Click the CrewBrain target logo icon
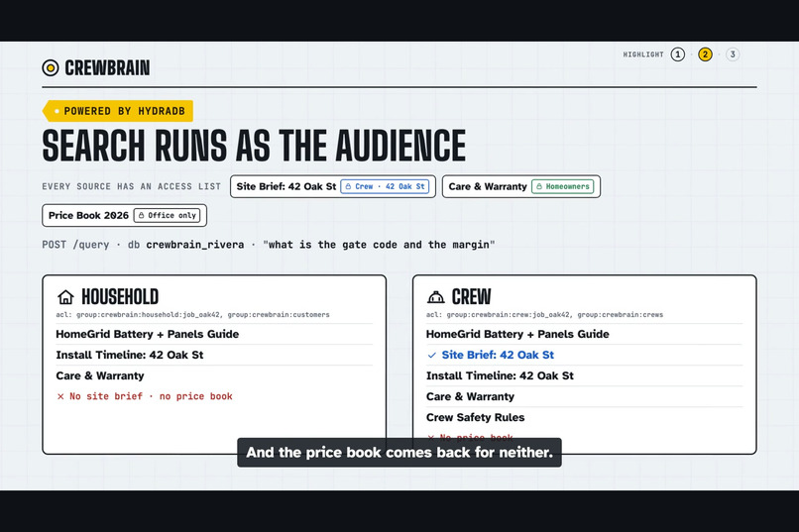799x532 pixels. tap(50, 67)
